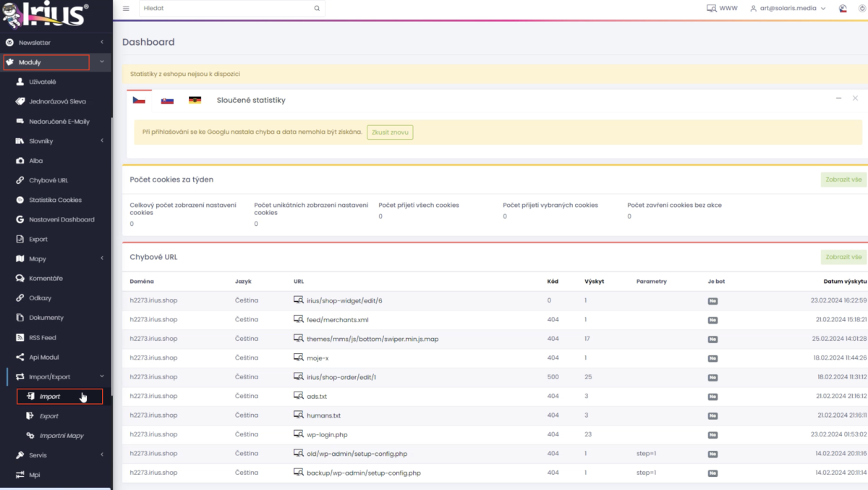Collapse the Moduly section

pos(102,62)
